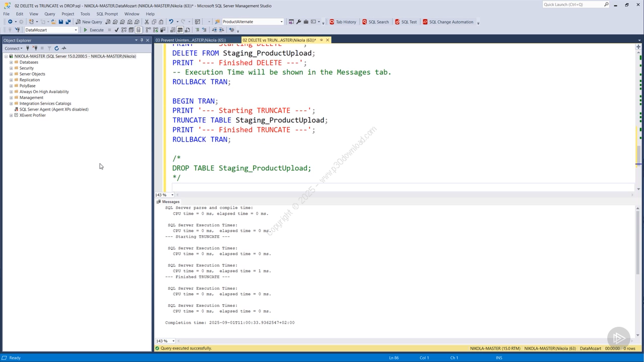Image resolution: width=644 pixels, height=362 pixels.
Task: Click the Undo arrow icon
Action: (171, 22)
